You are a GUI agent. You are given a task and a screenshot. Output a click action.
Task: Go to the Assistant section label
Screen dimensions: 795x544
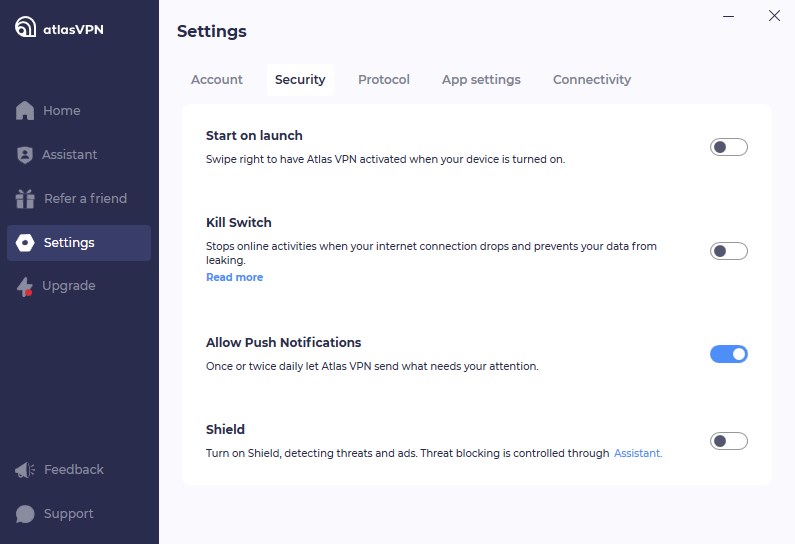[x=69, y=155]
